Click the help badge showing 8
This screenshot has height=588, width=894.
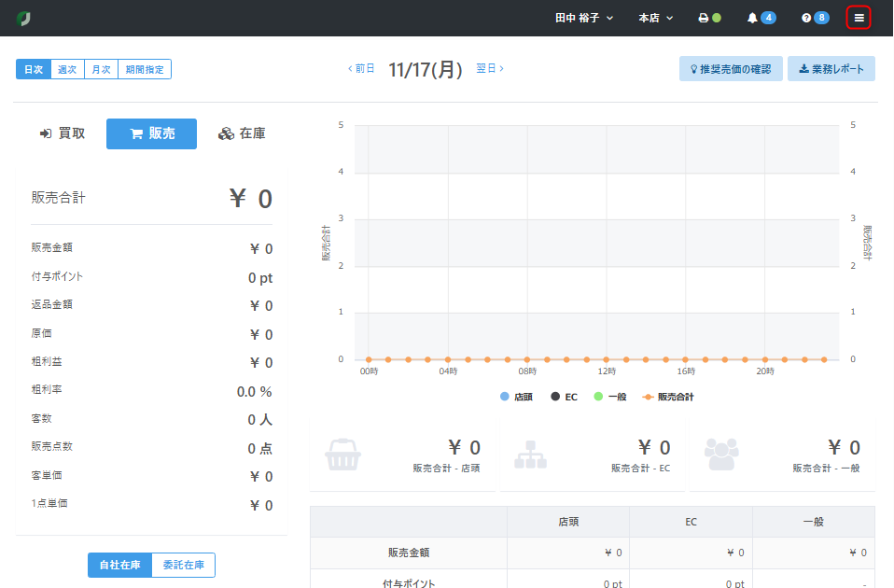tap(821, 18)
